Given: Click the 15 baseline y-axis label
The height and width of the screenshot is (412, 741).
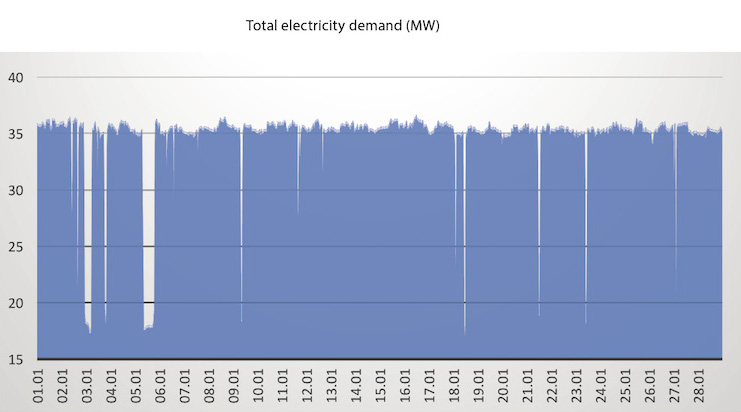Looking at the screenshot, I should click(x=15, y=358).
